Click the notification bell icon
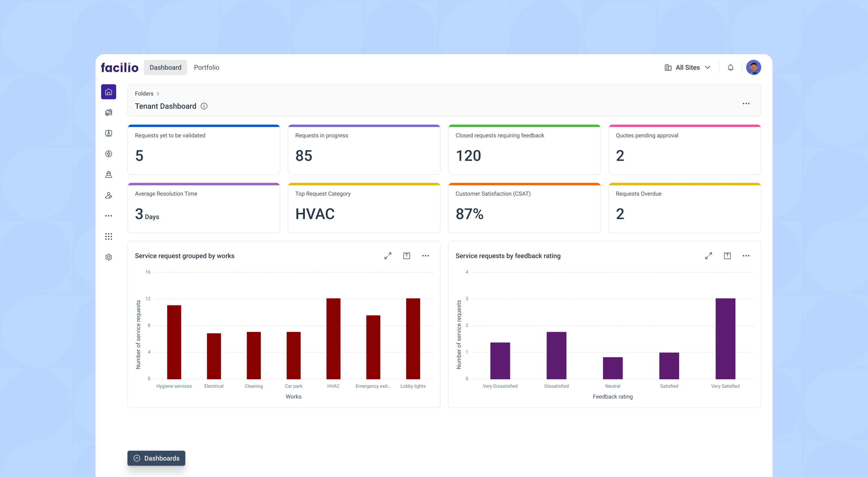This screenshot has height=477, width=868. tap(730, 68)
